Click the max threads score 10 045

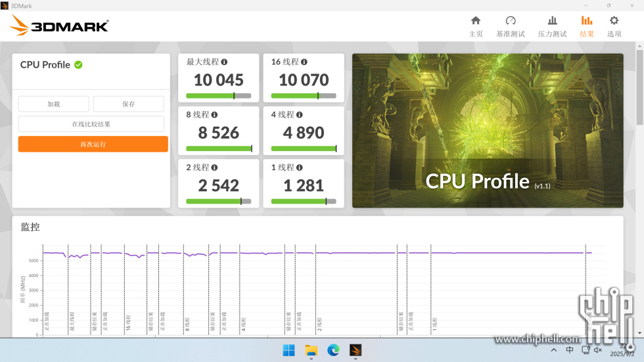tap(218, 80)
